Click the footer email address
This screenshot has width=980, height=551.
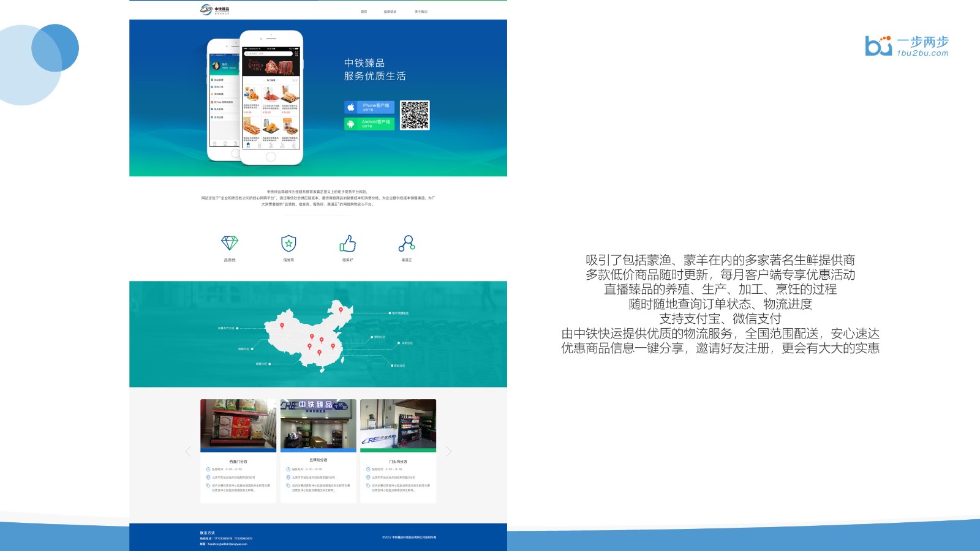click(227, 544)
